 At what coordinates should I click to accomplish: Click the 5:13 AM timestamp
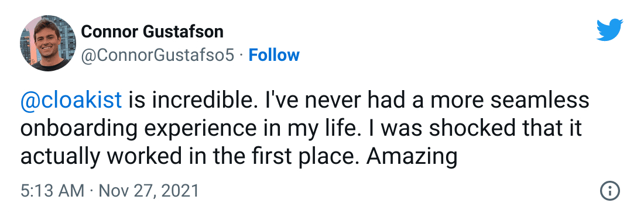pos(52,191)
